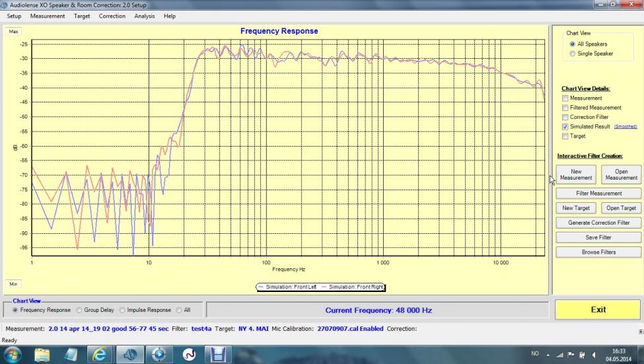
Task: Click the notebook app taskbar icon
Action: (x=71, y=355)
